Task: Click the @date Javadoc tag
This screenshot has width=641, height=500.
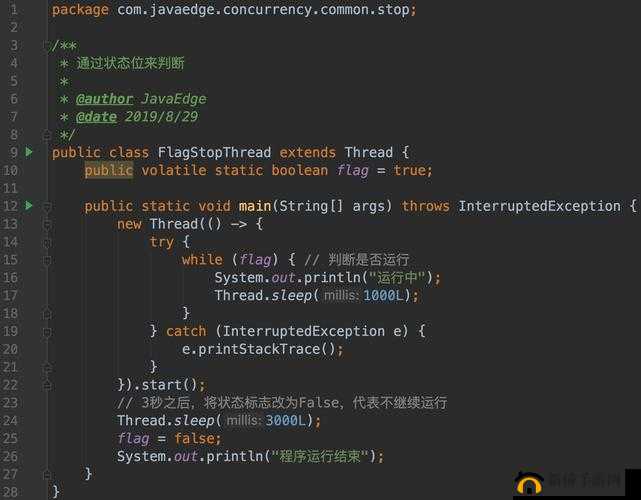Action: (96, 117)
